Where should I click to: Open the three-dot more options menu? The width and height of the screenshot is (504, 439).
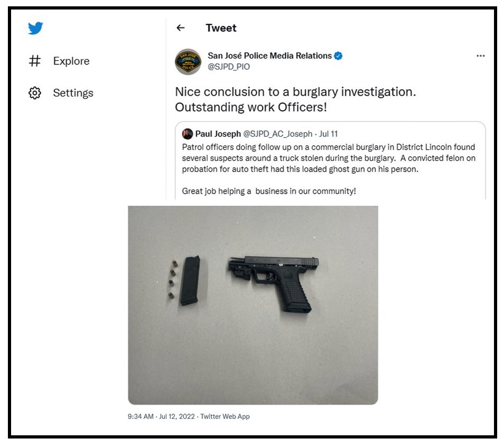coord(480,56)
